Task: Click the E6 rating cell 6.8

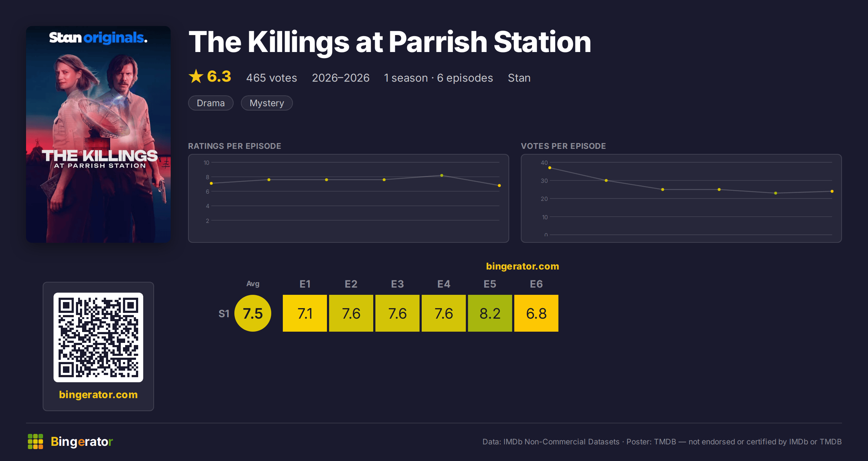Action: [x=536, y=313]
